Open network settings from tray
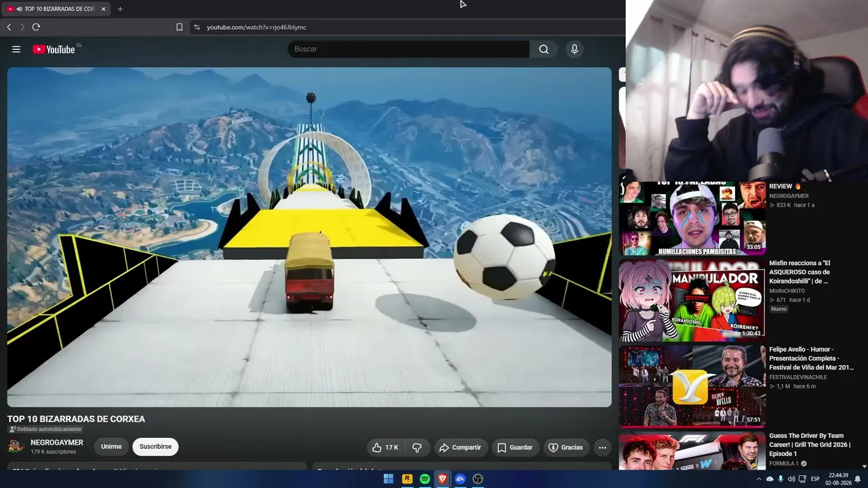This screenshot has height=488, width=868. 802,479
